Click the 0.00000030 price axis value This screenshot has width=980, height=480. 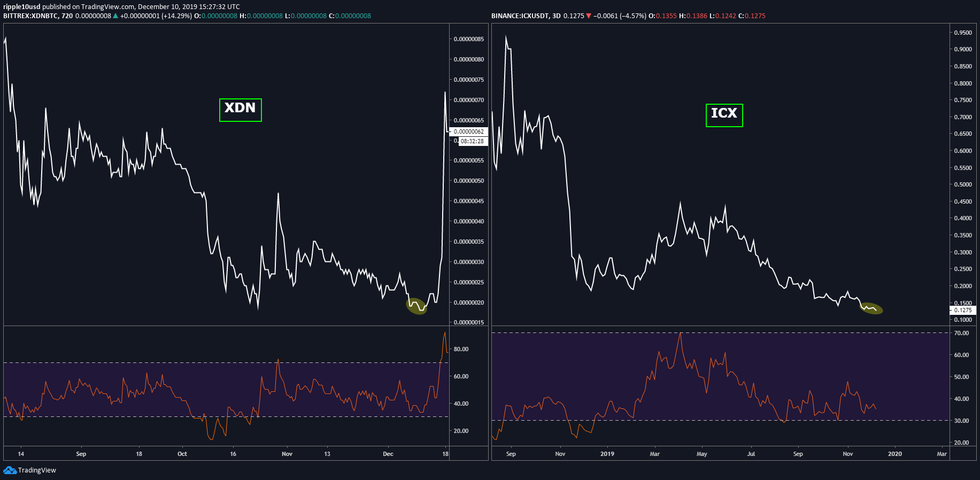click(469, 262)
